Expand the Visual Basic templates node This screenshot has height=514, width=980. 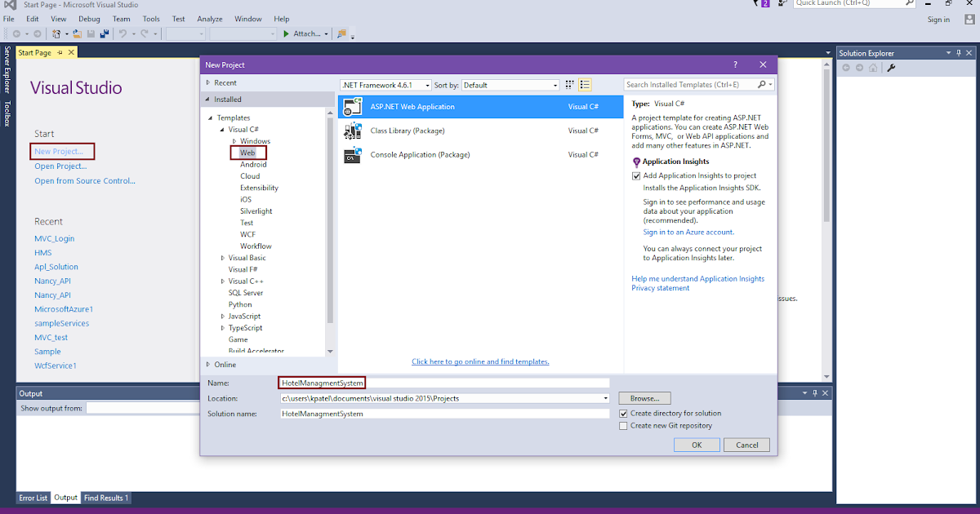coord(221,257)
